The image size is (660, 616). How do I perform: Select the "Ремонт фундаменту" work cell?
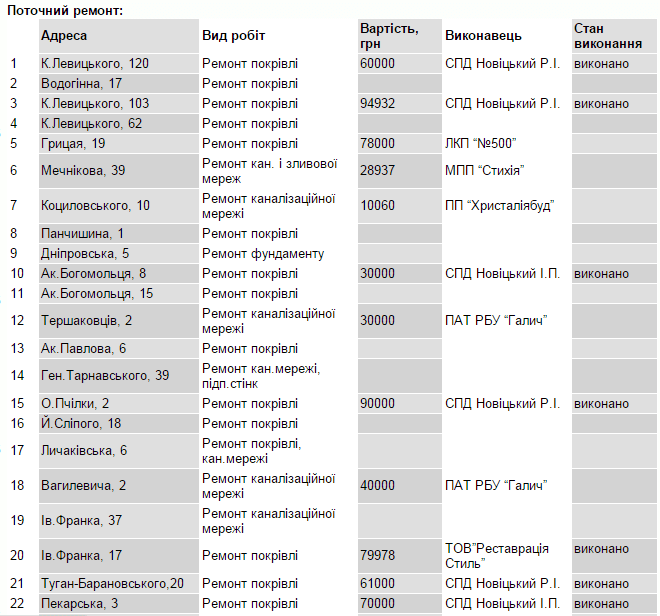coord(263,254)
